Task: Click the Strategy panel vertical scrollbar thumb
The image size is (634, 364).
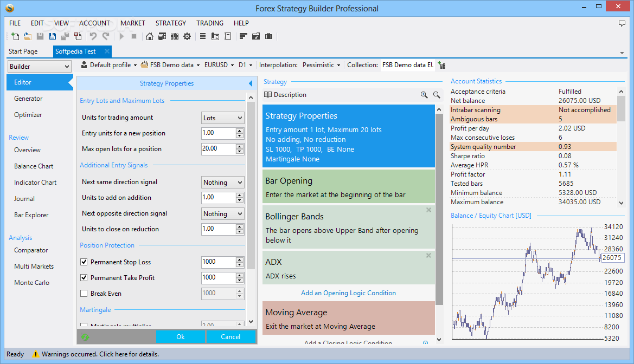Action: [439, 209]
